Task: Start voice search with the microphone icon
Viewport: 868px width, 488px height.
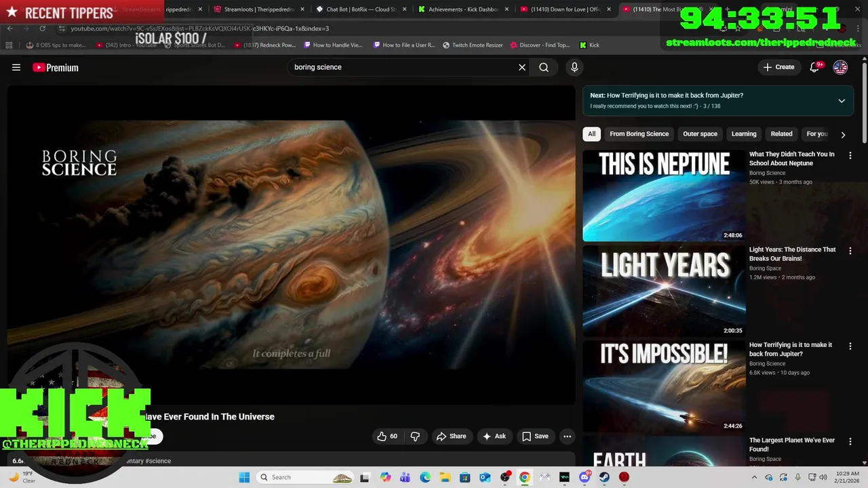Action: click(x=574, y=67)
